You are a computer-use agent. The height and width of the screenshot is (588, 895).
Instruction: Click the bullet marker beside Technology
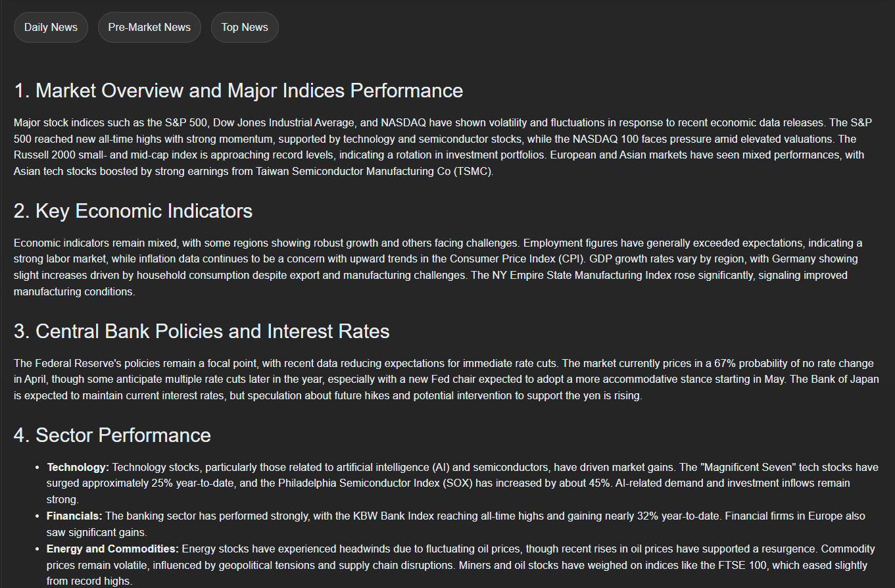(37, 468)
